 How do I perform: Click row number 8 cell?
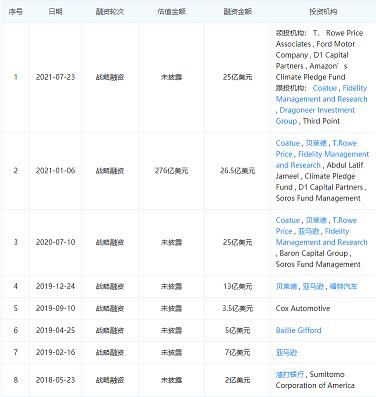pyautogui.click(x=15, y=380)
